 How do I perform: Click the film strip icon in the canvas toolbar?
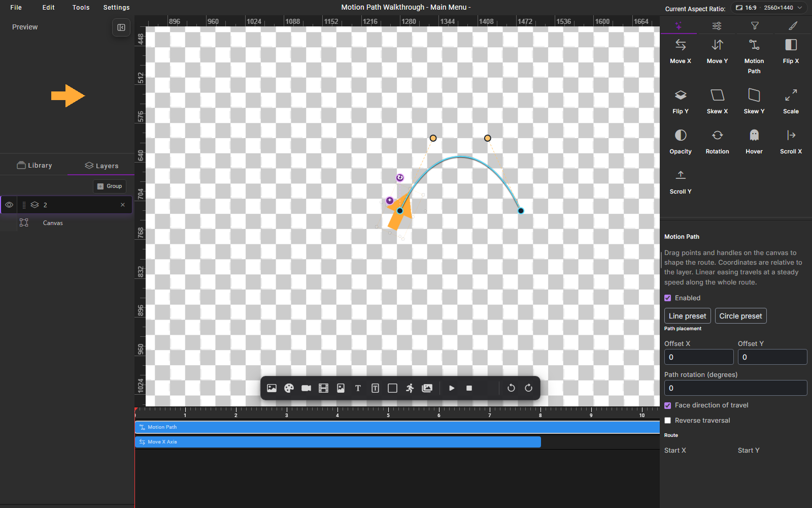(323, 388)
